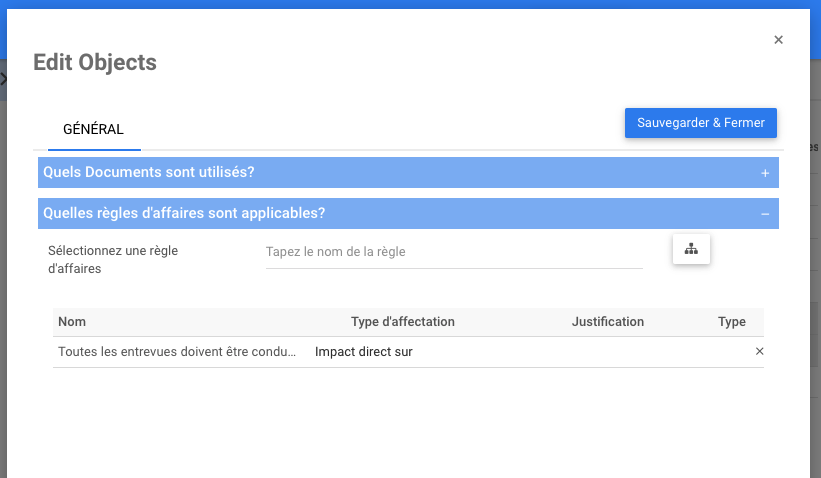Collapse 'Quelles règles d'affaires sont applicables?' heading

pos(184,214)
